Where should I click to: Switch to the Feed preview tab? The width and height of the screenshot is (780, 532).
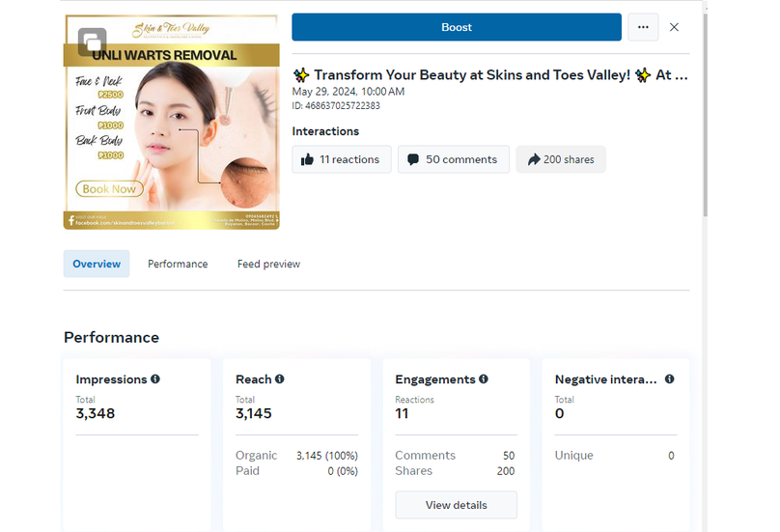[x=268, y=264]
